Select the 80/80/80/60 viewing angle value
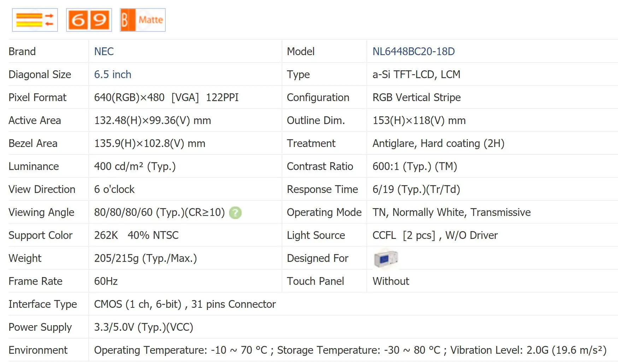Image resolution: width=618 pixels, height=364 pixels. coord(159,212)
